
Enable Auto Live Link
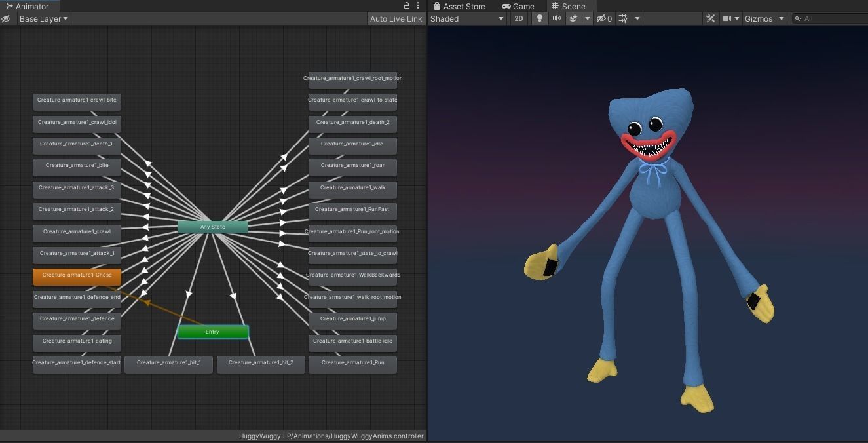click(x=396, y=19)
